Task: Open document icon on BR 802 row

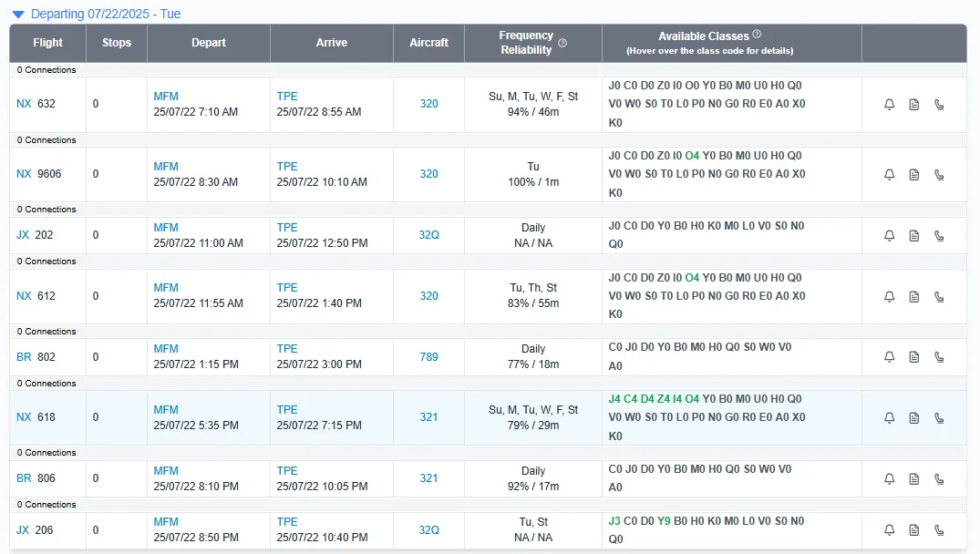Action: (x=913, y=356)
